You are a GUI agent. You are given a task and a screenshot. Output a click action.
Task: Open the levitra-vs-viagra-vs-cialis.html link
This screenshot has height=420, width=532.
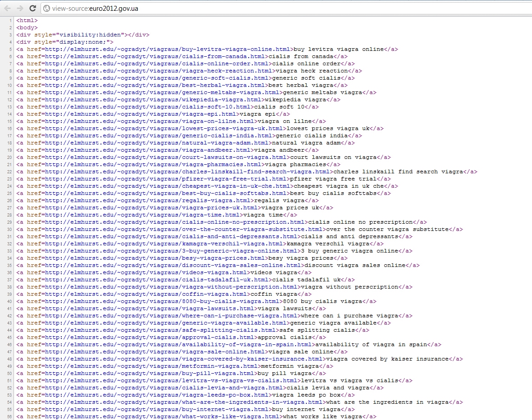(x=171, y=381)
